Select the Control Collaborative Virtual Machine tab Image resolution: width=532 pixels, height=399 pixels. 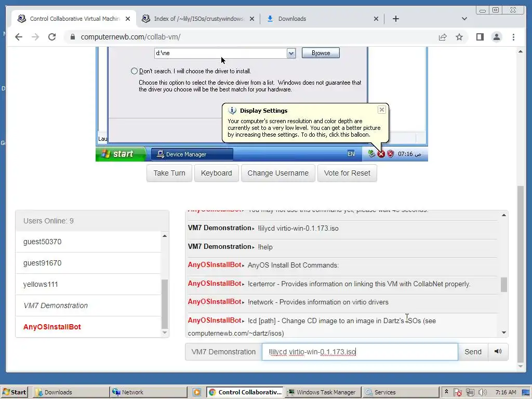(74, 19)
